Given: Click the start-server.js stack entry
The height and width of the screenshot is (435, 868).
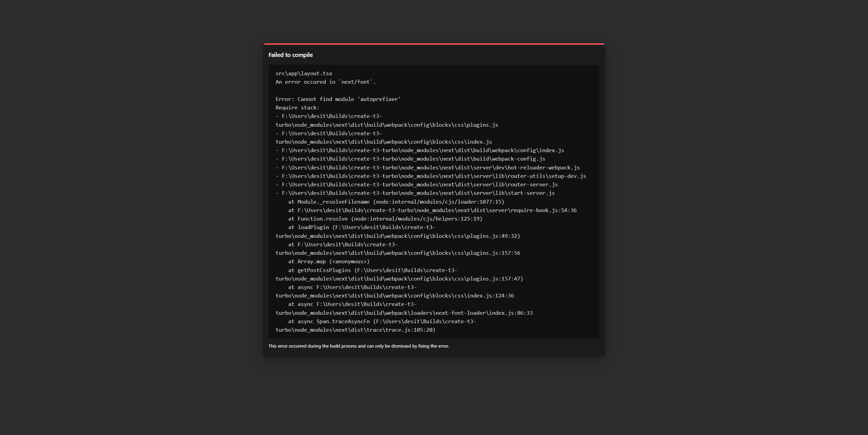Looking at the screenshot, I should point(415,193).
